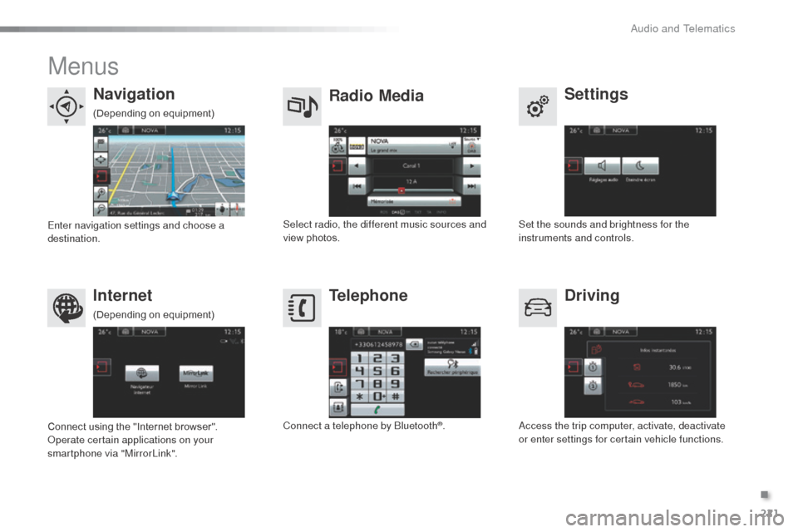Open the contacts button on telephone screen

[x=338, y=406]
